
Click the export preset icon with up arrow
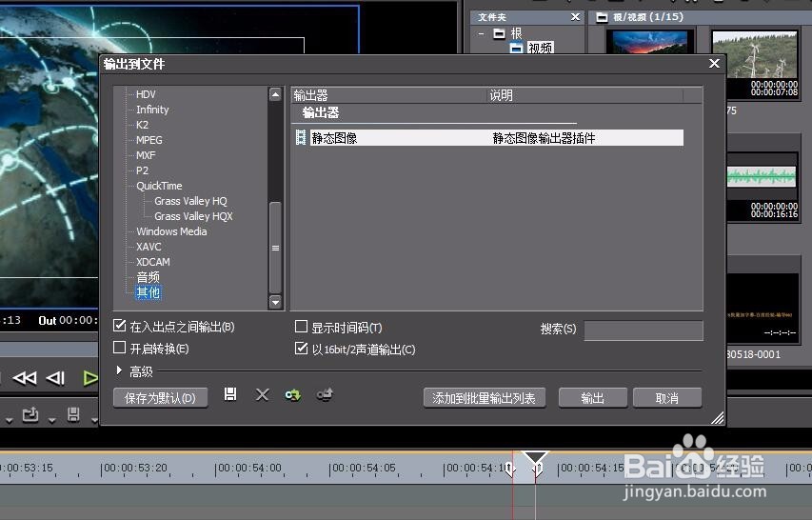tap(325, 395)
